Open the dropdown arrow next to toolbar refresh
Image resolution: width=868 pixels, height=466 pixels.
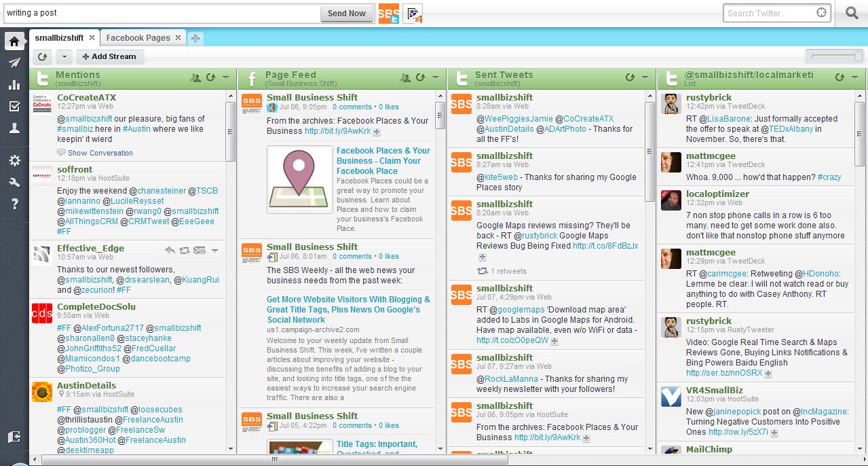[63, 57]
